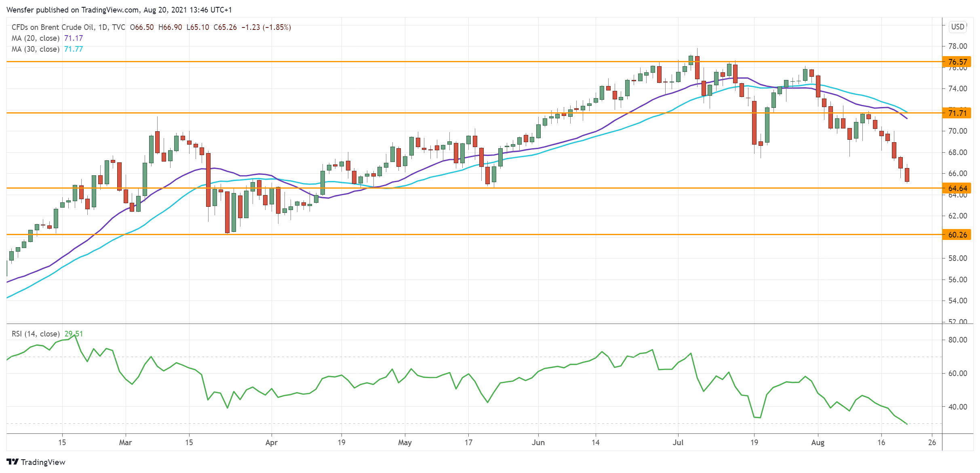
Task: Click the TradingView.com published header text
Action: click(x=110, y=10)
